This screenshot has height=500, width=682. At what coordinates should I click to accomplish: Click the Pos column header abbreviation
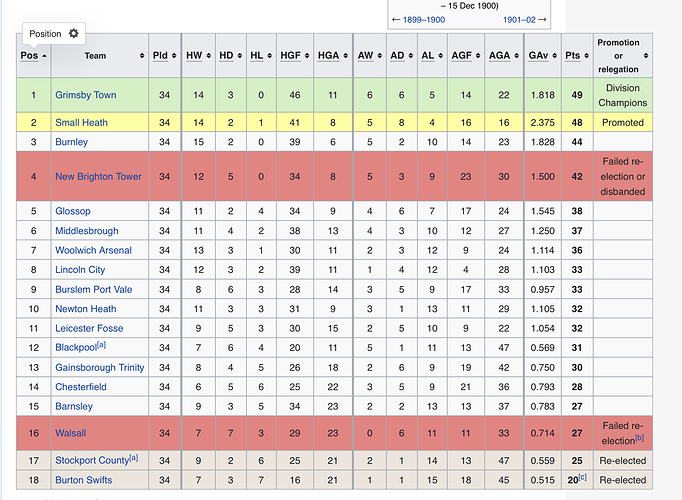click(x=29, y=56)
